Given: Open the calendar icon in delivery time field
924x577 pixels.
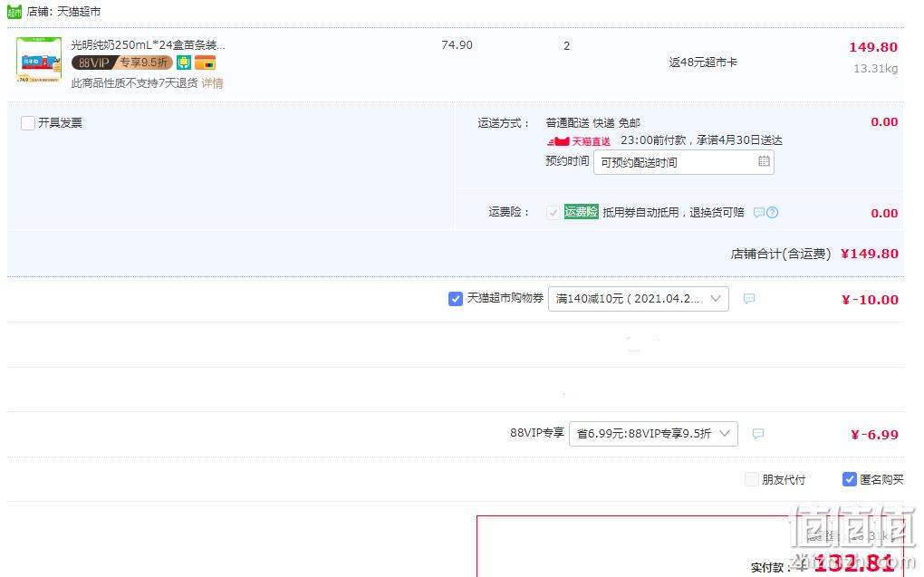Looking at the screenshot, I should tap(764, 161).
